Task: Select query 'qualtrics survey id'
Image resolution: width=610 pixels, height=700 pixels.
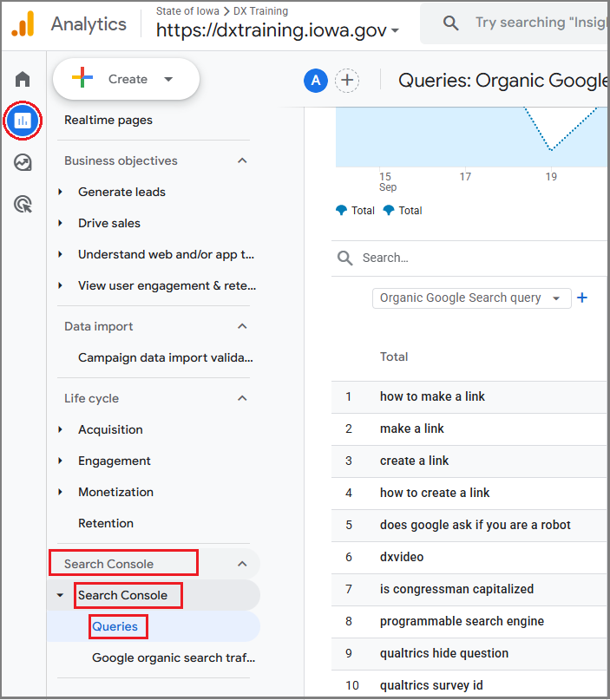Action: 431,685
